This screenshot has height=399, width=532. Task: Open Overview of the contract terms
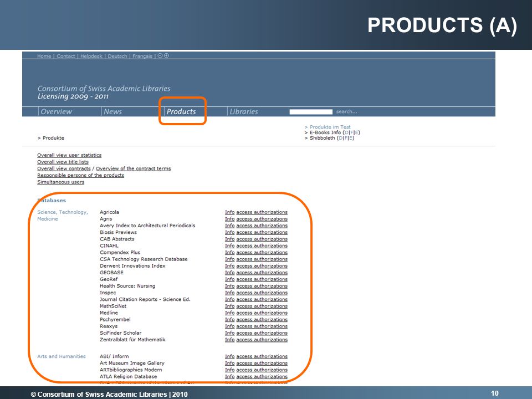pyautogui.click(x=134, y=168)
